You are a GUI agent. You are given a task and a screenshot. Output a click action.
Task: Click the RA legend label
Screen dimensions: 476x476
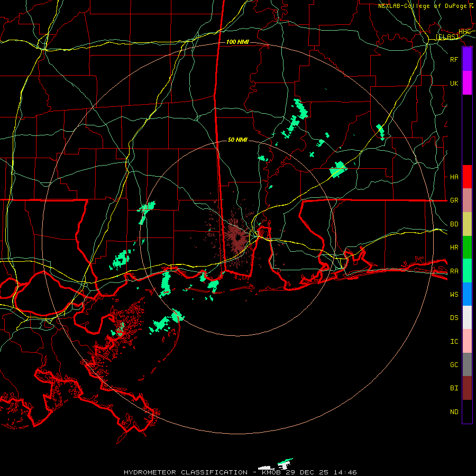pyautogui.click(x=454, y=271)
